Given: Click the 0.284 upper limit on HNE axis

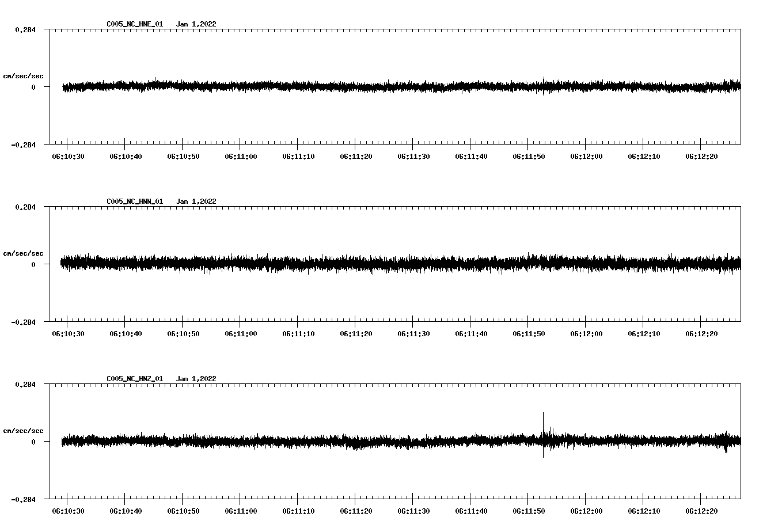Looking at the screenshot, I should pyautogui.click(x=25, y=30).
